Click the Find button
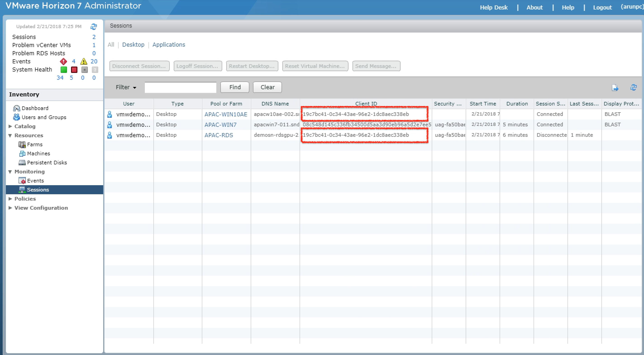Viewport: 644px width, 355px height. point(234,87)
